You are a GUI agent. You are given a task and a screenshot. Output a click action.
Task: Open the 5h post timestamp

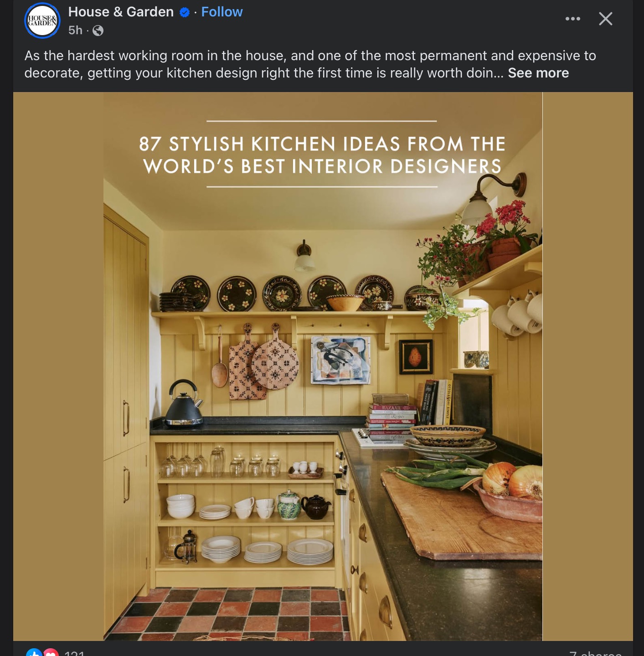[x=75, y=31]
